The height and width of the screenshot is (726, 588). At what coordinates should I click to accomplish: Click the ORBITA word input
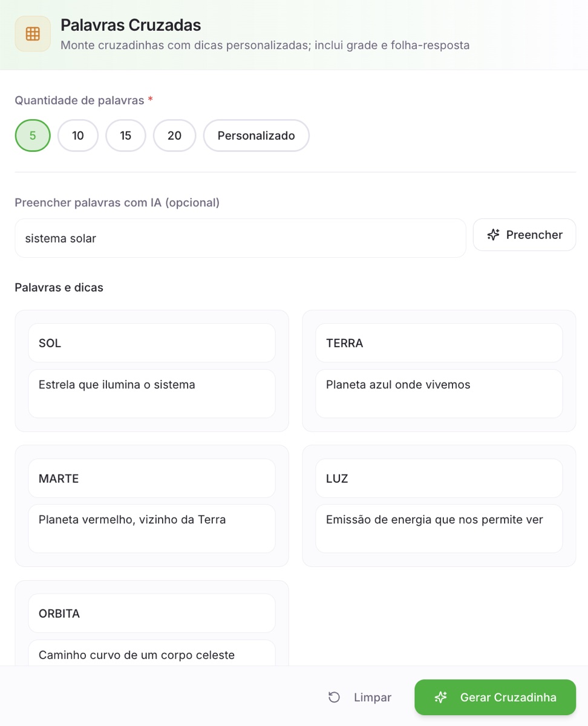pyautogui.click(x=152, y=613)
